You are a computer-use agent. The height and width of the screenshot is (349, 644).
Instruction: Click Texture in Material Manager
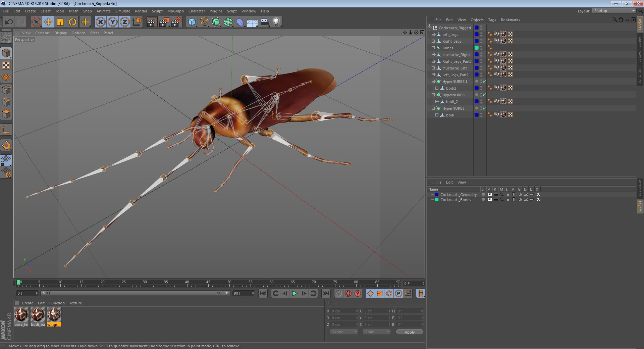point(75,303)
